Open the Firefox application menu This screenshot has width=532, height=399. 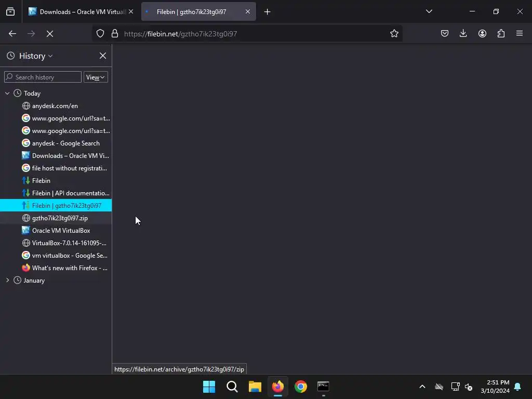[x=520, y=33]
